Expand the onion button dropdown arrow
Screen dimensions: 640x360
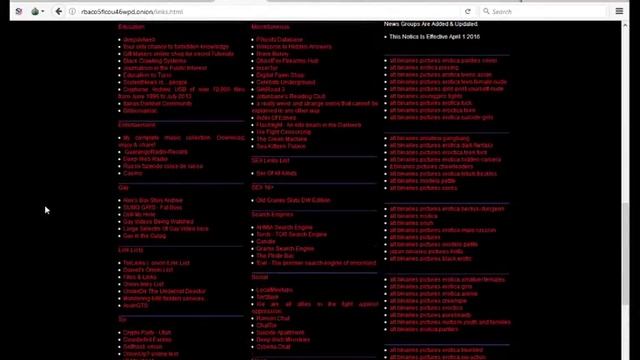pyautogui.click(x=42, y=11)
